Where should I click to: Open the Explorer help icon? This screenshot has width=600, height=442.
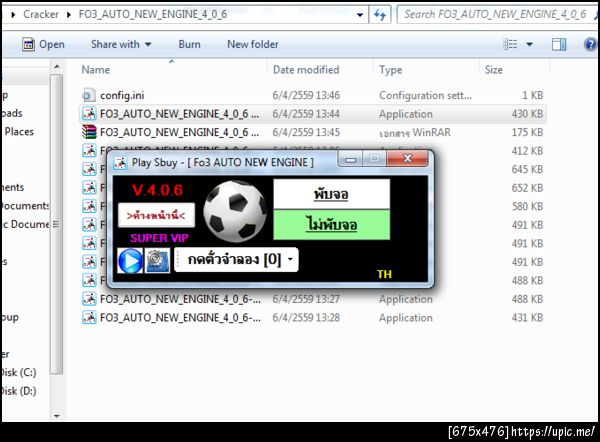tap(590, 44)
